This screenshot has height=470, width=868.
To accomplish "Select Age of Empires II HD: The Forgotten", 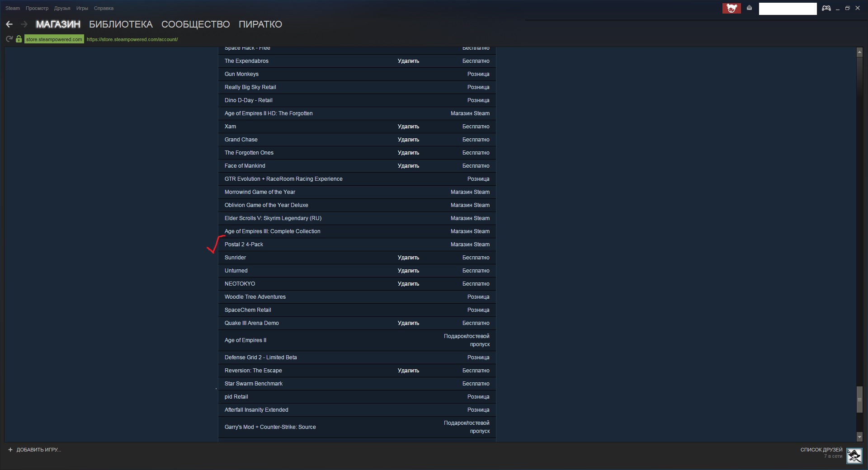I will (x=269, y=113).
